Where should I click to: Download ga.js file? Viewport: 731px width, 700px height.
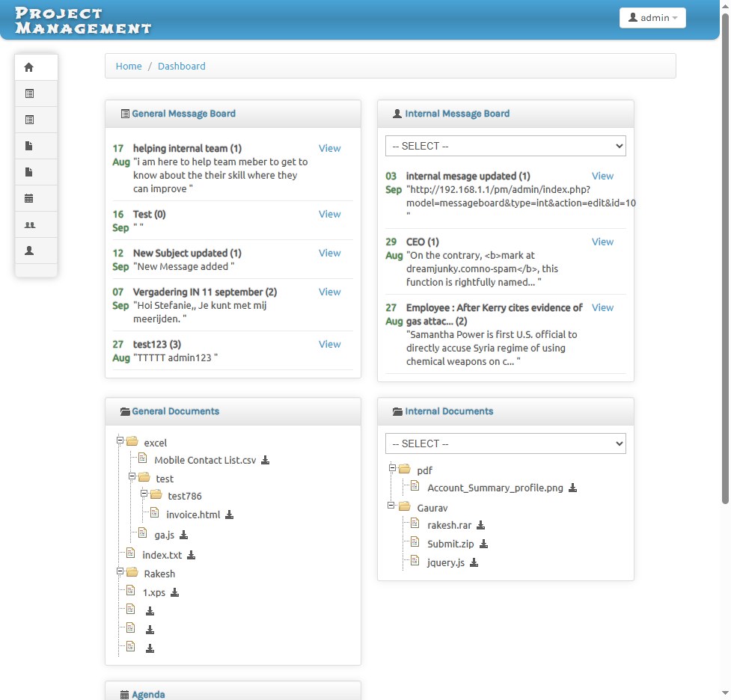183,535
